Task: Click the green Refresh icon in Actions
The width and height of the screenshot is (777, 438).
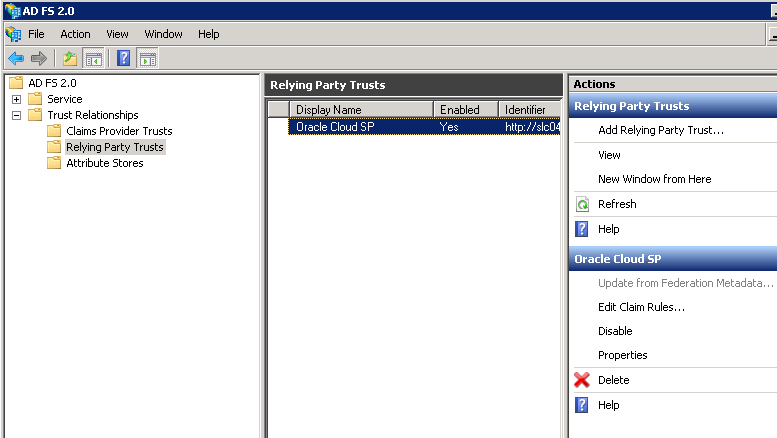Action: [x=582, y=204]
